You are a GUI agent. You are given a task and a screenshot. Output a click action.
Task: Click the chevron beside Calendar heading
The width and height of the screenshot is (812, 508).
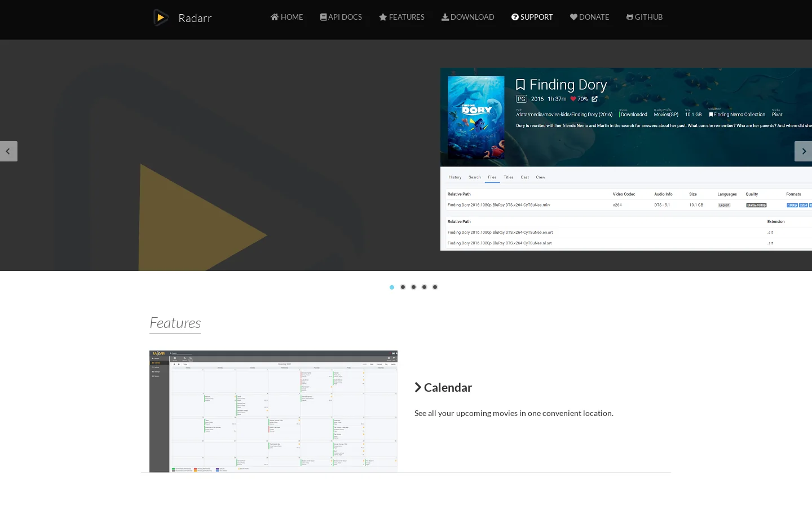(x=418, y=387)
